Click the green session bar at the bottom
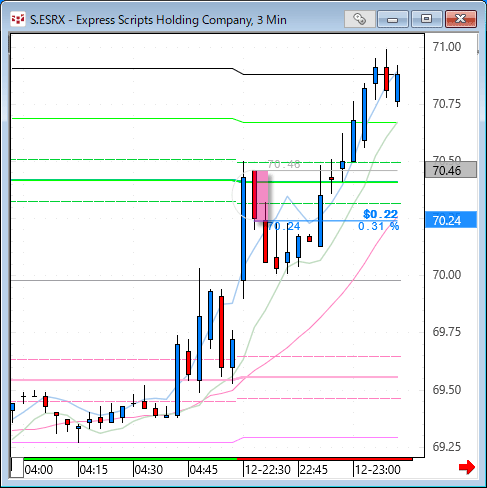The width and height of the screenshot is (487, 488). (130, 459)
